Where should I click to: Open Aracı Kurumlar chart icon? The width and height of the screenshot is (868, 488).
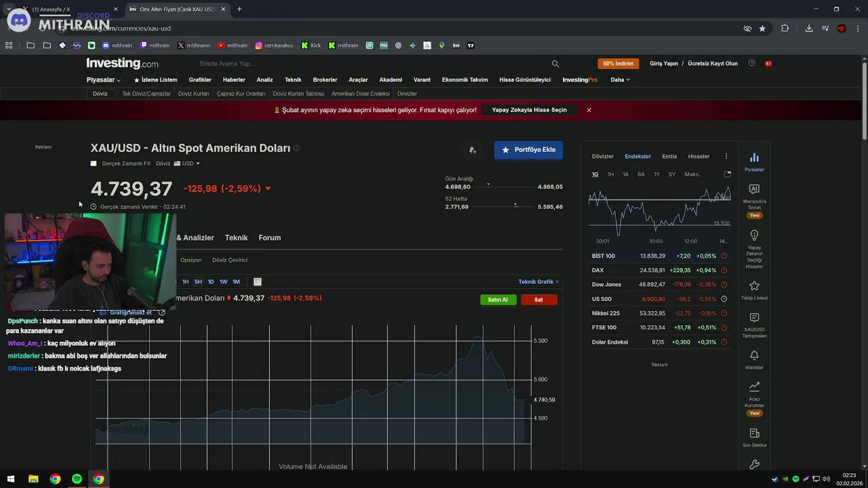(x=754, y=387)
